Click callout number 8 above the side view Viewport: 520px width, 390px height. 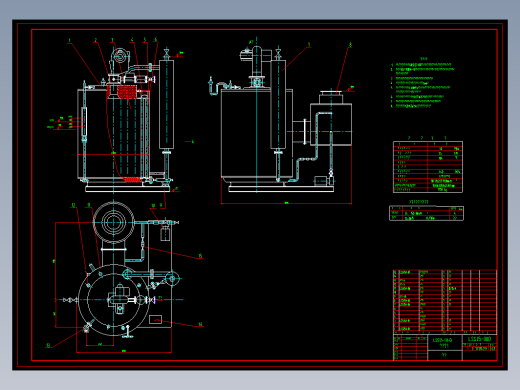coord(350,45)
